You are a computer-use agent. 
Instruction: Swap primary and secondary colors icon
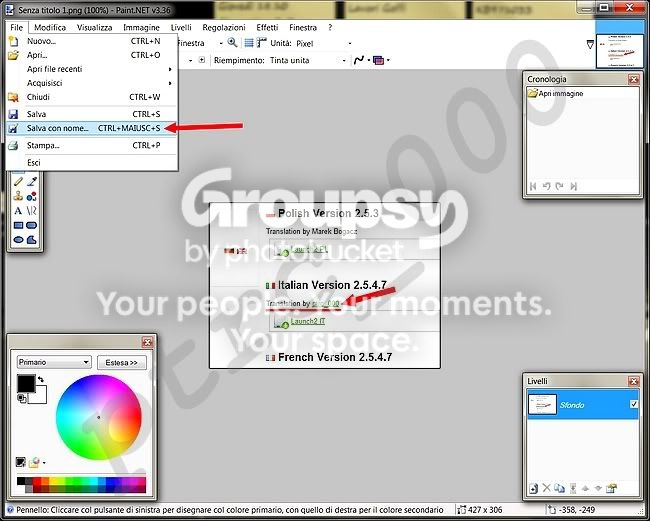(x=41, y=379)
